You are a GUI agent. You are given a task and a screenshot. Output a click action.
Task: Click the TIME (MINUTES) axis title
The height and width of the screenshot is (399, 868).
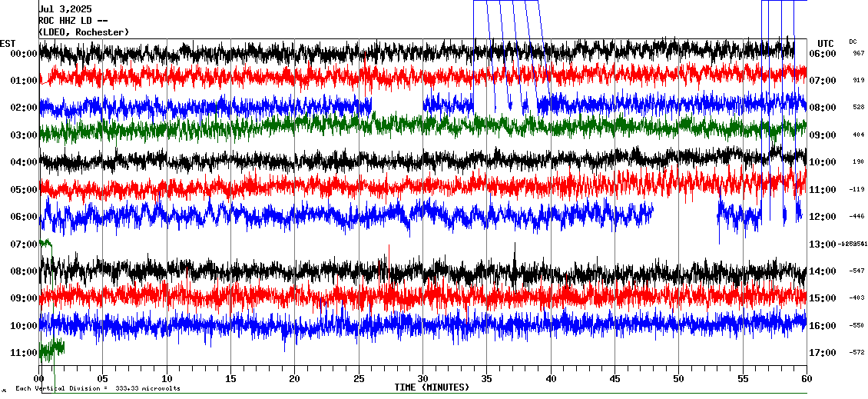coord(432,387)
